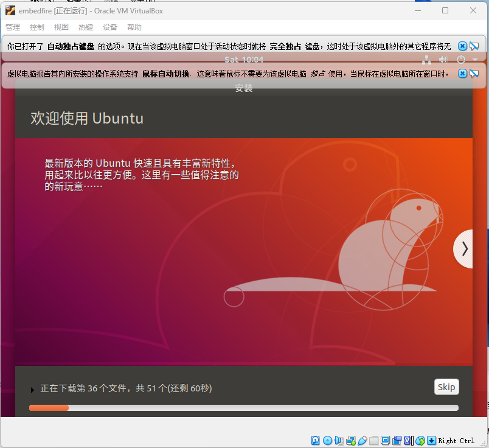Click the network adapter indicator icon
The height and width of the screenshot is (448, 489).
point(350,441)
